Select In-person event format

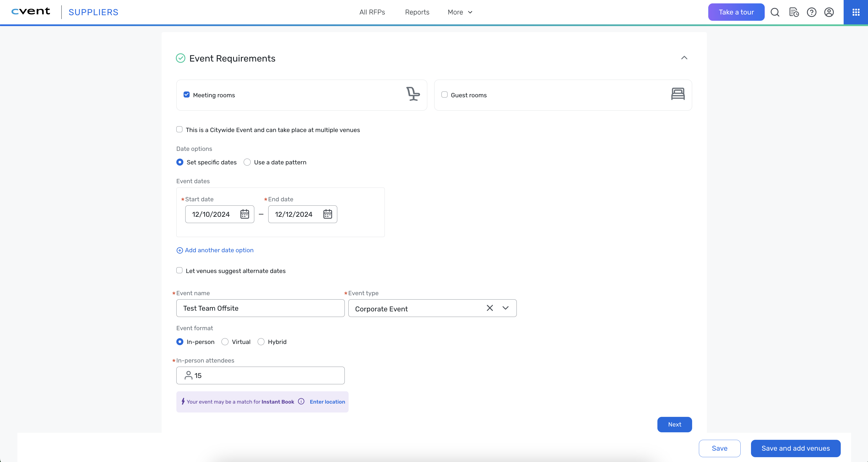point(180,342)
